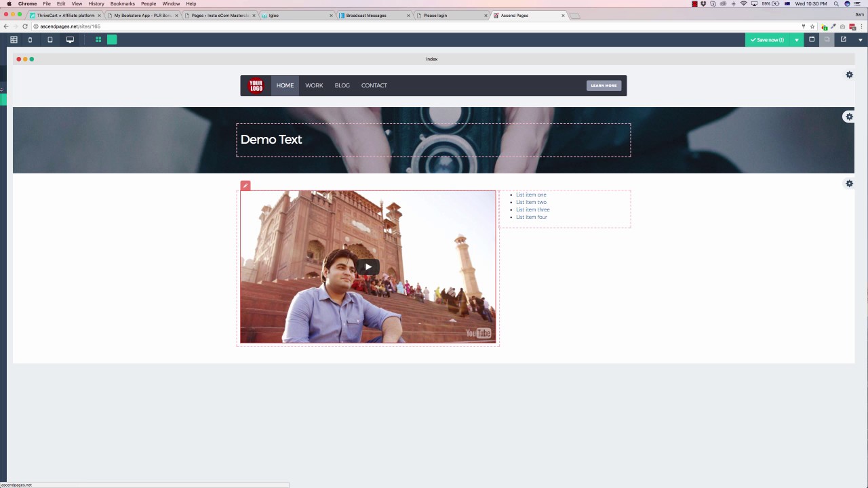
Task: Click the window frame icon beside Save
Action: pyautogui.click(x=812, y=39)
